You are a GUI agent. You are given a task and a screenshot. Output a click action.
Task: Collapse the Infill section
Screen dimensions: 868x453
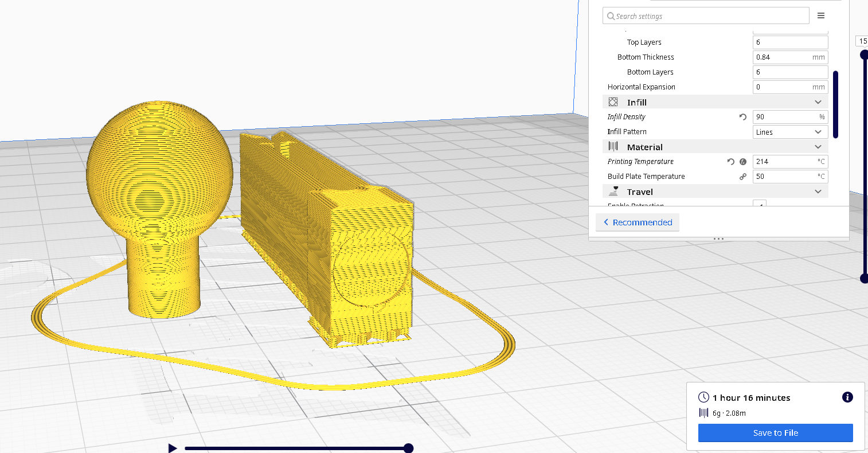[818, 102]
